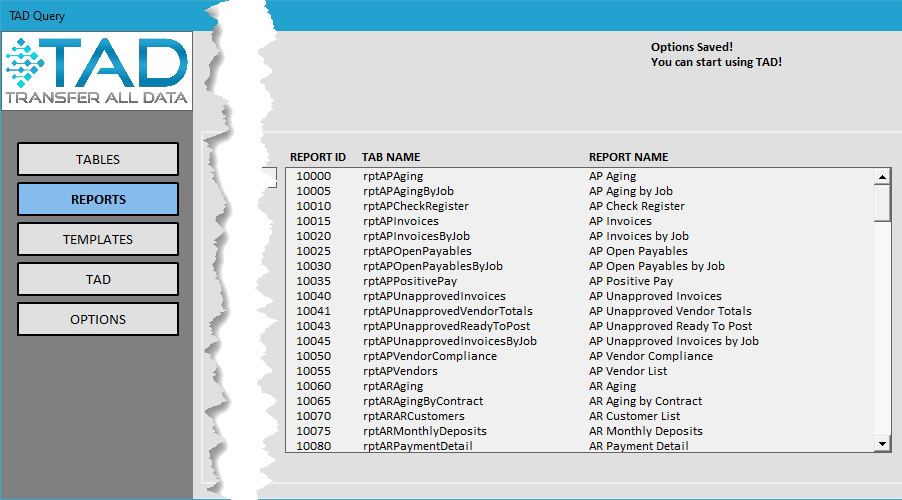The height and width of the screenshot is (500, 902).
Task: Select report 10010 rptAPCheckRegister
Action: [579, 206]
